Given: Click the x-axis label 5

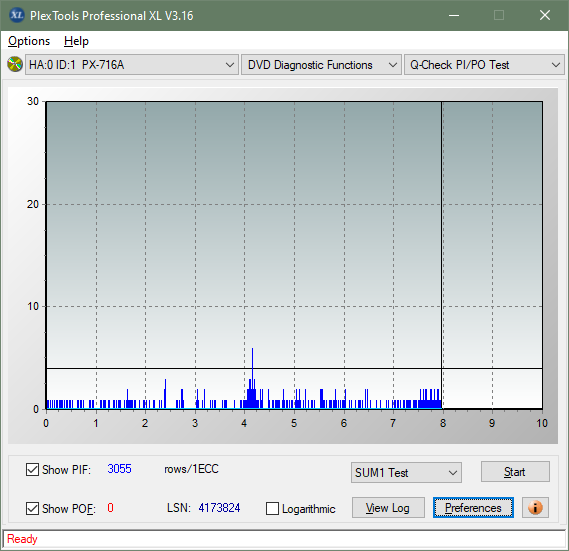Looking at the screenshot, I should pyautogui.click(x=294, y=423).
